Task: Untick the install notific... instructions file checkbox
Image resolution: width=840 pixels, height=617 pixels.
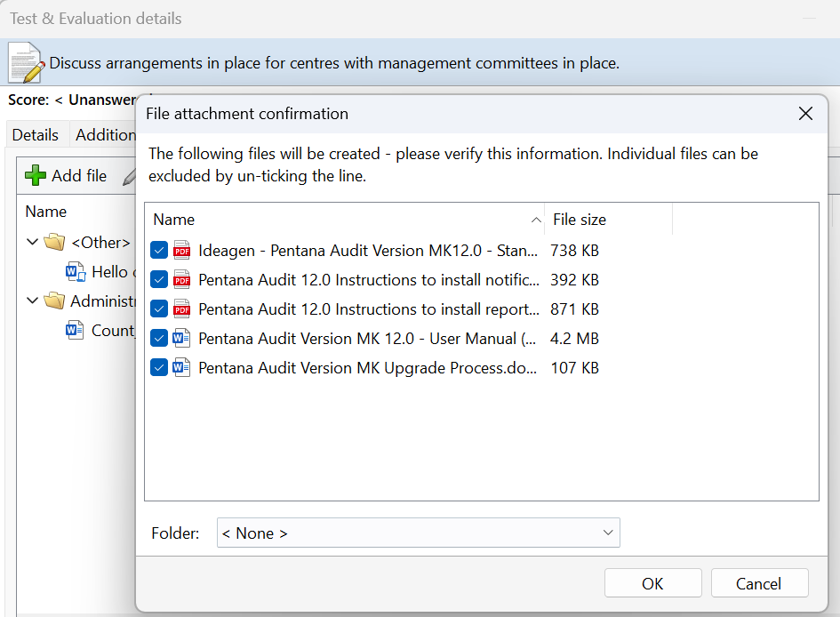Action: (159, 279)
